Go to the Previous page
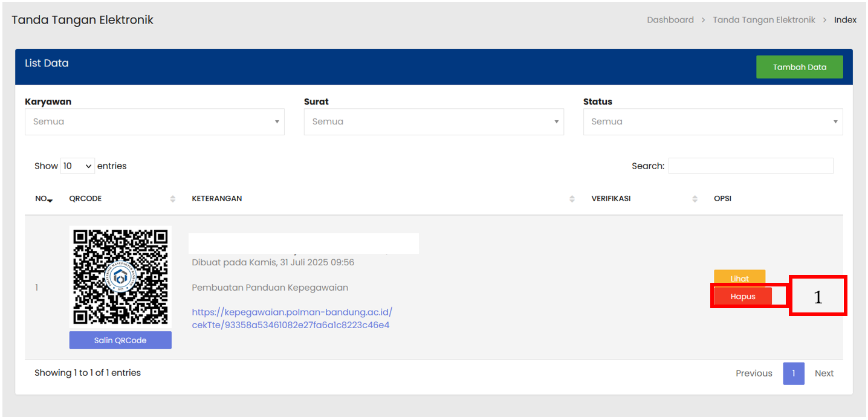The image size is (868, 420). [754, 373]
